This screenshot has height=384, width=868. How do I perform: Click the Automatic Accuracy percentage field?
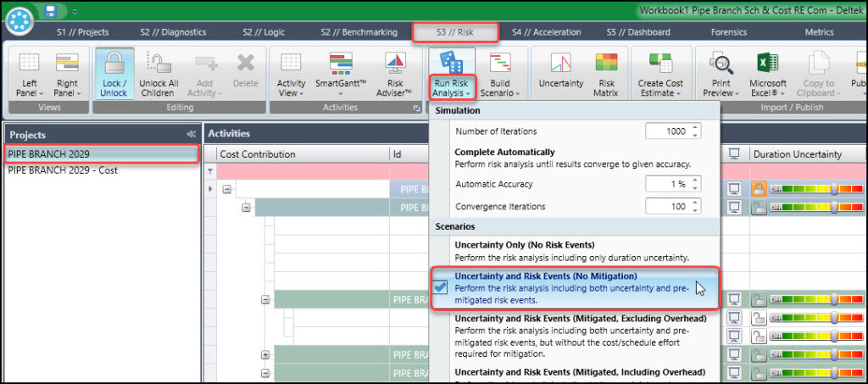[668, 184]
